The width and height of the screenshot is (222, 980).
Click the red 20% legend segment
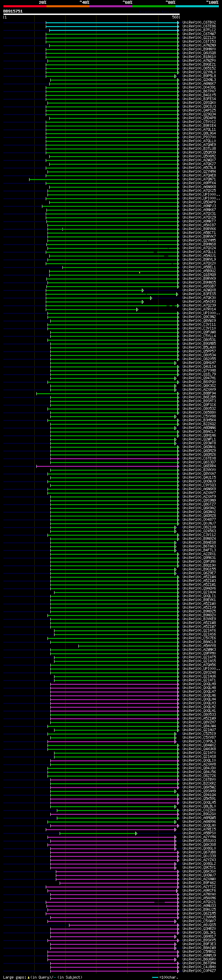[x=25, y=6]
